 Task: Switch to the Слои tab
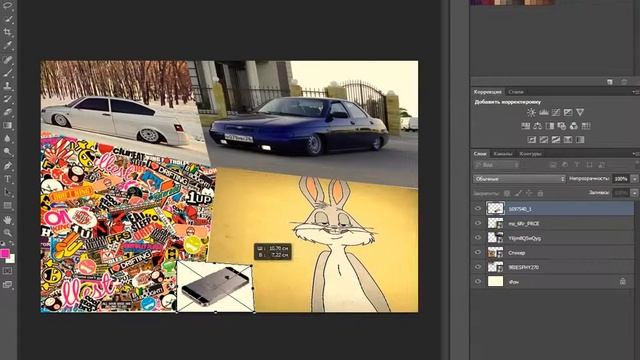480,154
